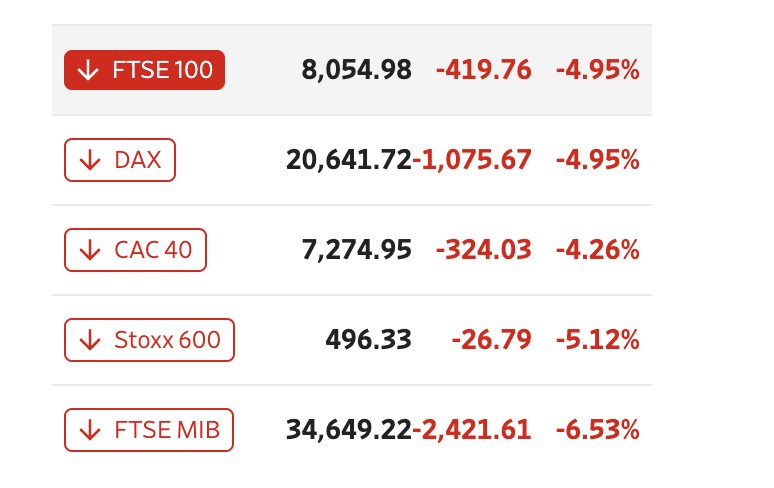Click DAX point change -1,075.67

(x=472, y=160)
